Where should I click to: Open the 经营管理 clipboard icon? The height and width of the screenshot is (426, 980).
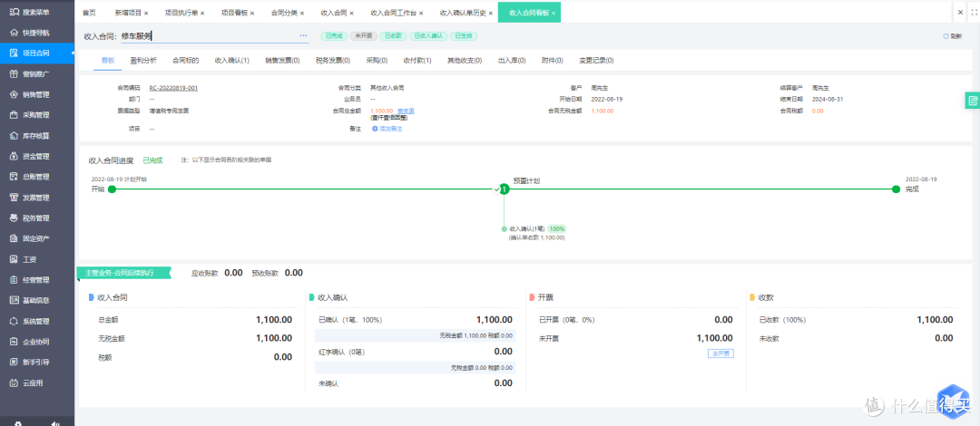coord(14,280)
